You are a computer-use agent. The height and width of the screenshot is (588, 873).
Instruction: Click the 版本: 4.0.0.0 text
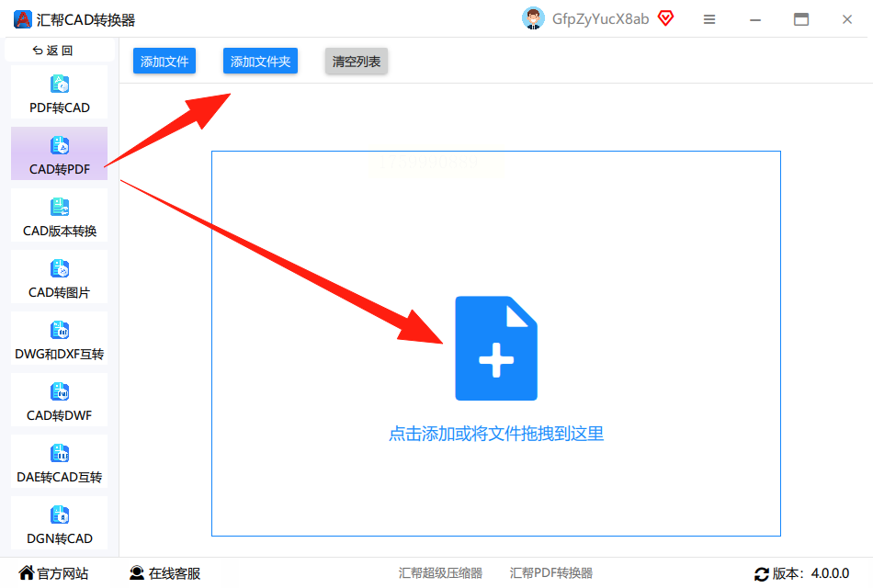coord(811,573)
